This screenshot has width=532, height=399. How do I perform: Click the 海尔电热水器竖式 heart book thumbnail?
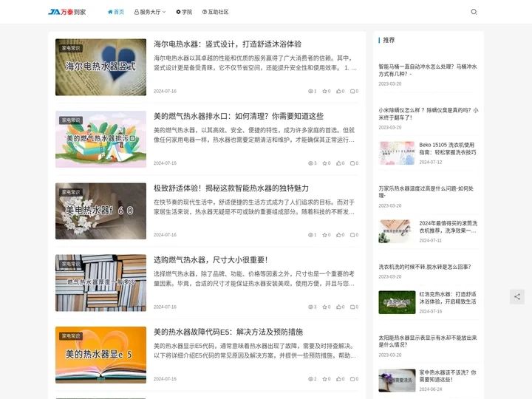100,67
